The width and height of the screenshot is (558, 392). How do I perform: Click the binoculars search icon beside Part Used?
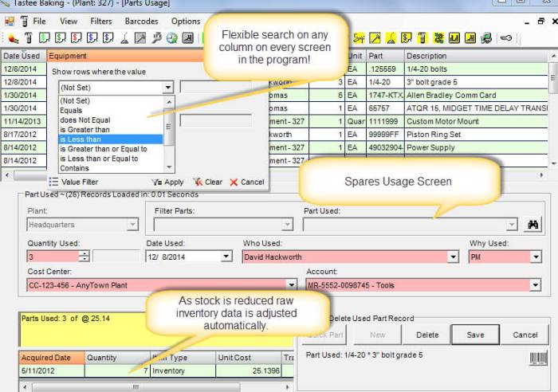tap(532, 225)
